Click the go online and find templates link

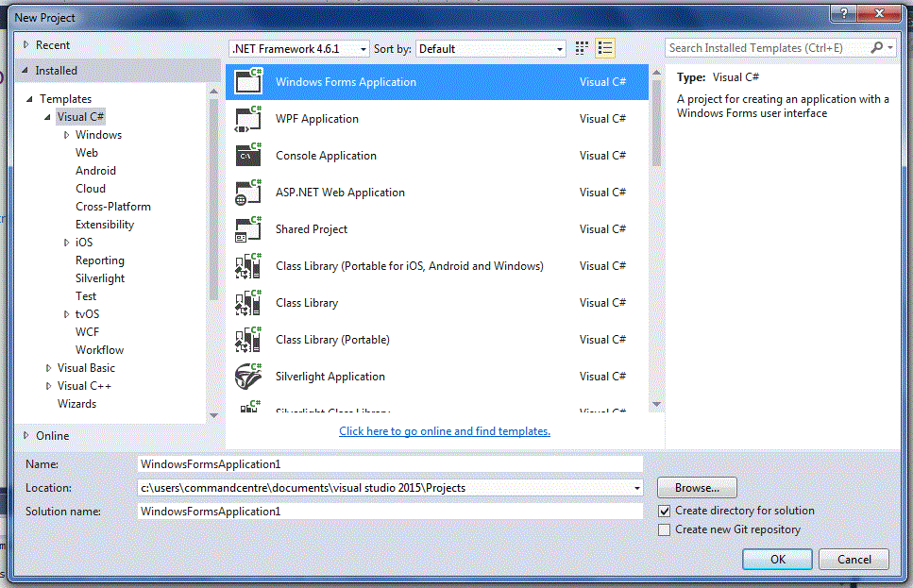[445, 431]
